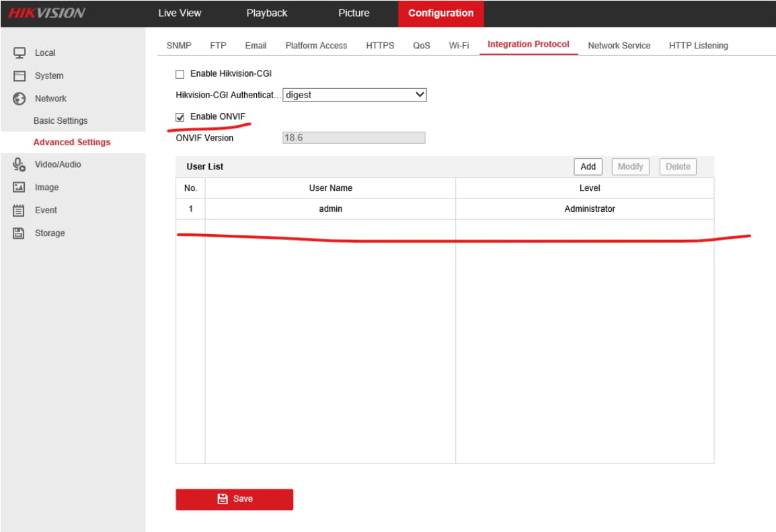Click the Storage disk icon
This screenshot has height=532, width=776.
[20, 233]
